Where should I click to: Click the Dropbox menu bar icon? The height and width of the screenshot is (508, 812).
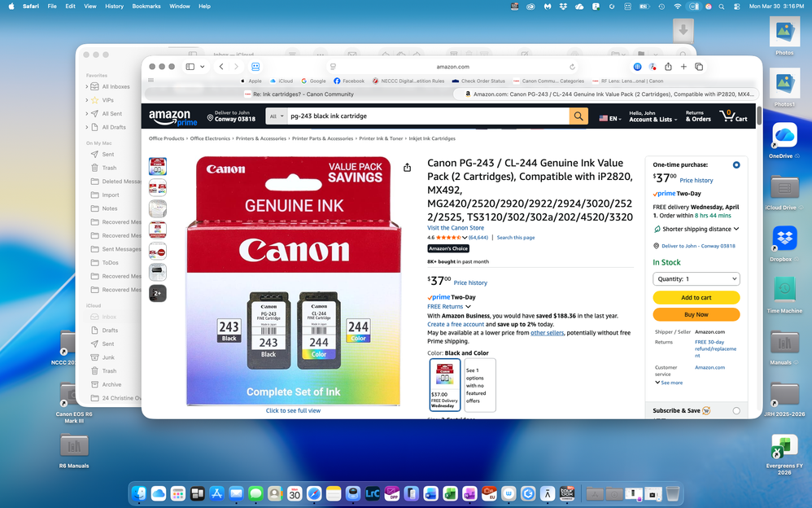coord(563,7)
